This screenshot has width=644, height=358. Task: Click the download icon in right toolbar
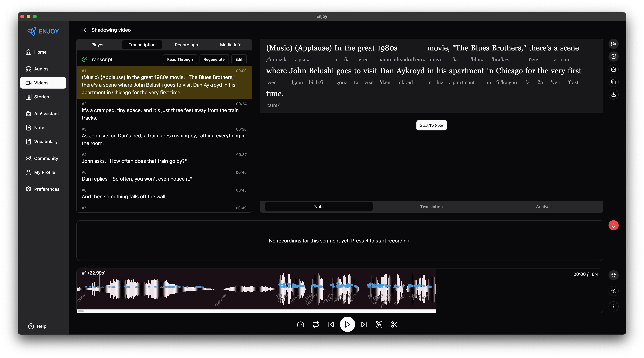pos(613,95)
